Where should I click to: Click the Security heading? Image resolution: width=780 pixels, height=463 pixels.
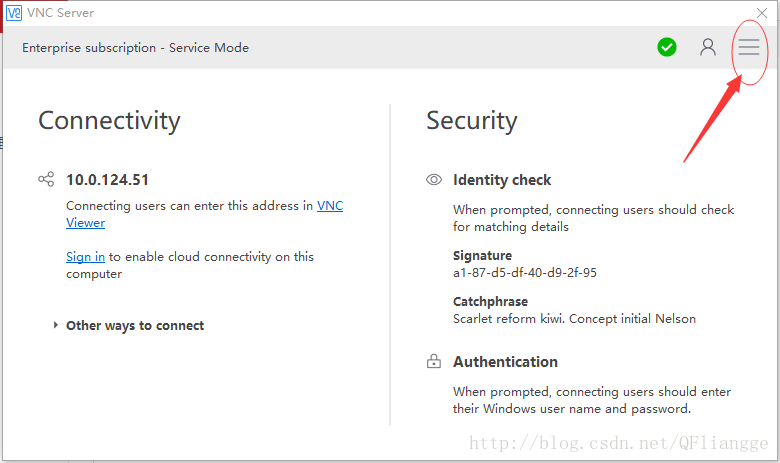472,121
